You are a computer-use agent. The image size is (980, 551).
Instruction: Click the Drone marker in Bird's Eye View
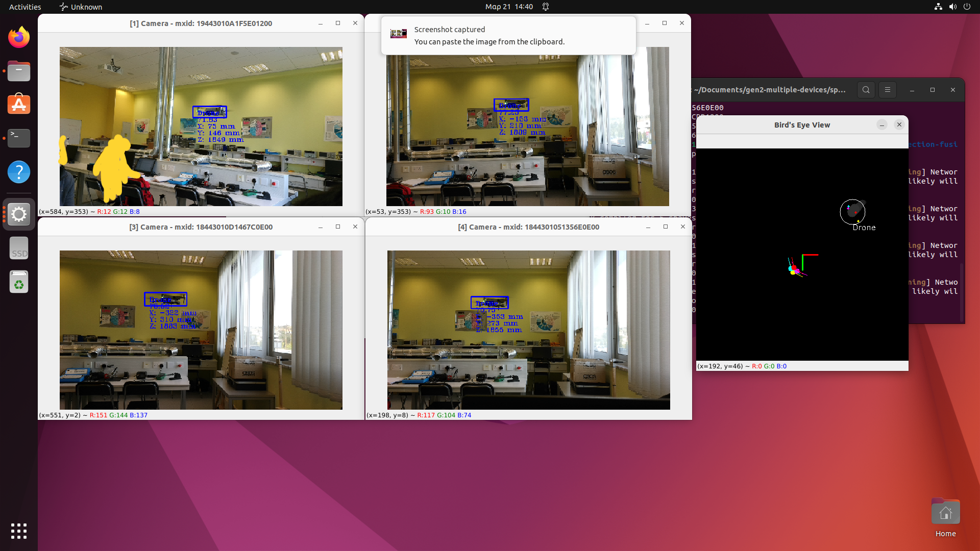pos(853,212)
